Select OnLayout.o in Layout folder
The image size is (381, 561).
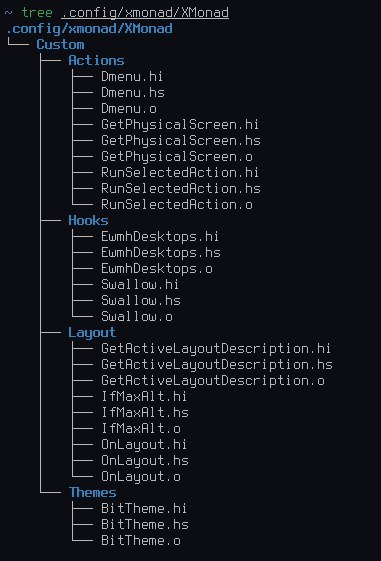(x=141, y=477)
